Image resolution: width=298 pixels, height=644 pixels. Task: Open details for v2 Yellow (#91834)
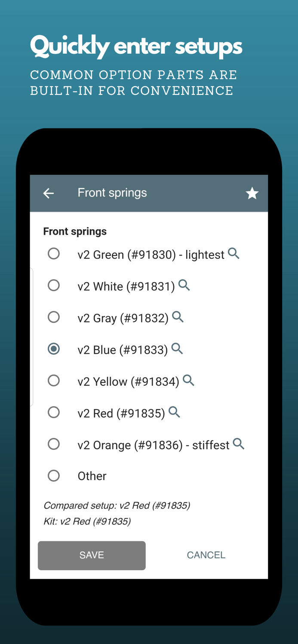pos(188,380)
